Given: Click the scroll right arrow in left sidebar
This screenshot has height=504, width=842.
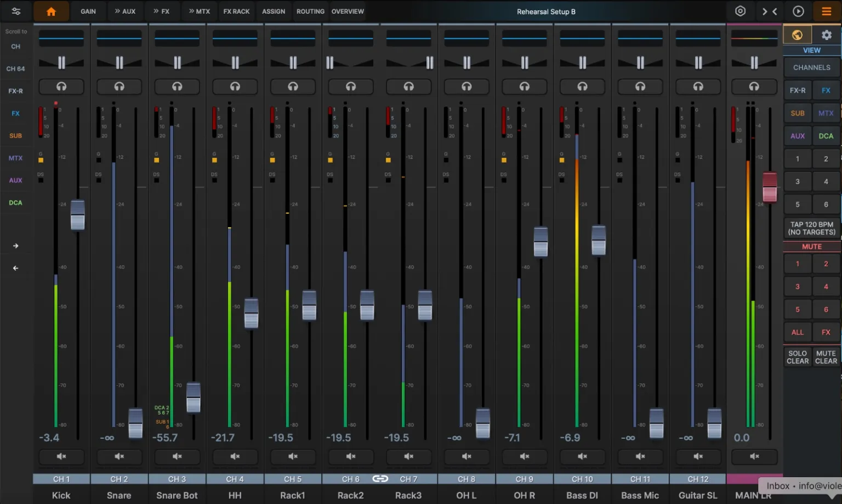Looking at the screenshot, I should pyautogui.click(x=15, y=246).
